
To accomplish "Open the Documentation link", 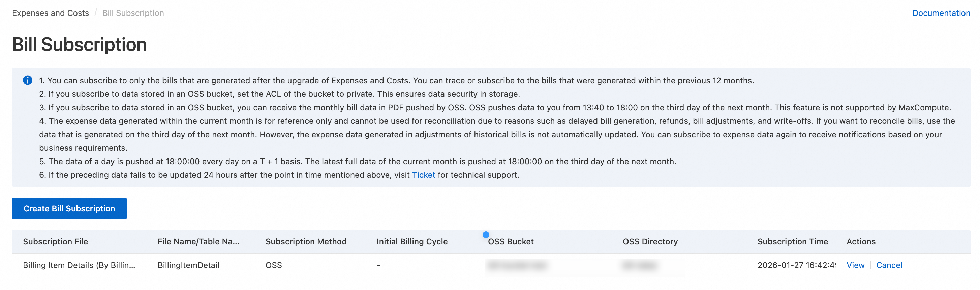I will pyautogui.click(x=941, y=13).
